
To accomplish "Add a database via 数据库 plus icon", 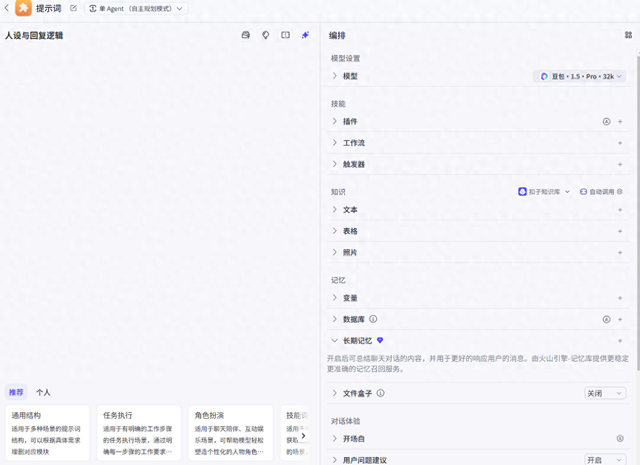I will tap(620, 319).
